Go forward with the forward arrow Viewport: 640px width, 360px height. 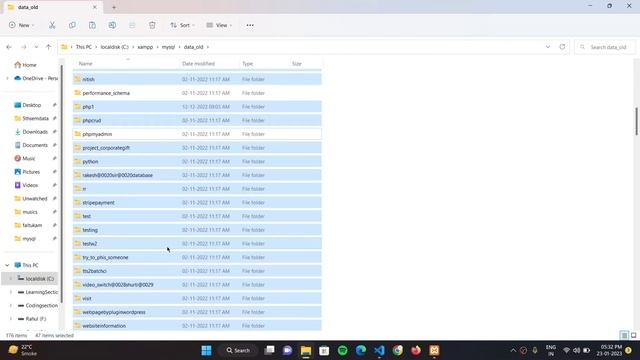click(x=24, y=47)
